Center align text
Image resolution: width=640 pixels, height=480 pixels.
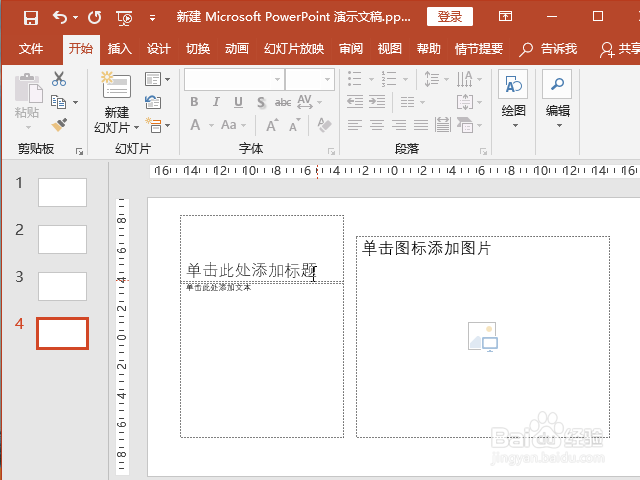377,125
